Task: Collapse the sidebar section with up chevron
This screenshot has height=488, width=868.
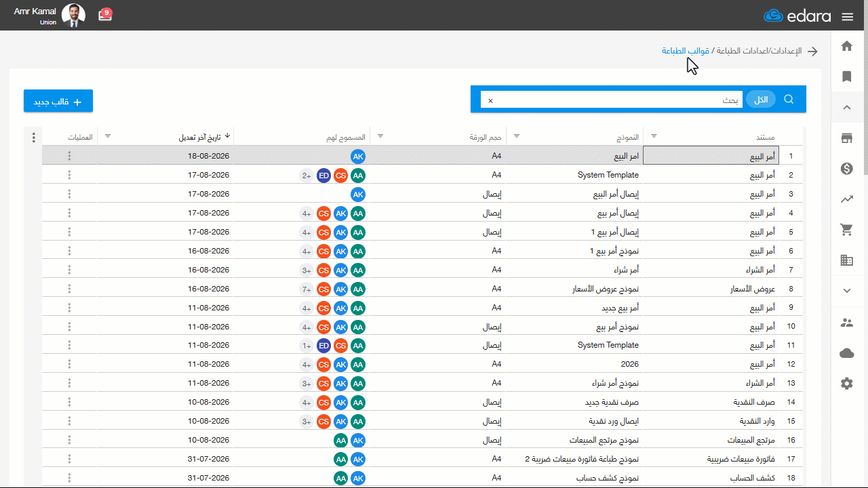Action: coord(846,107)
